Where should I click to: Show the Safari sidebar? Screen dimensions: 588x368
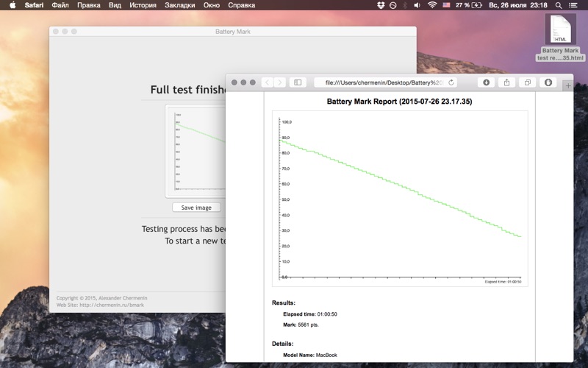point(298,82)
